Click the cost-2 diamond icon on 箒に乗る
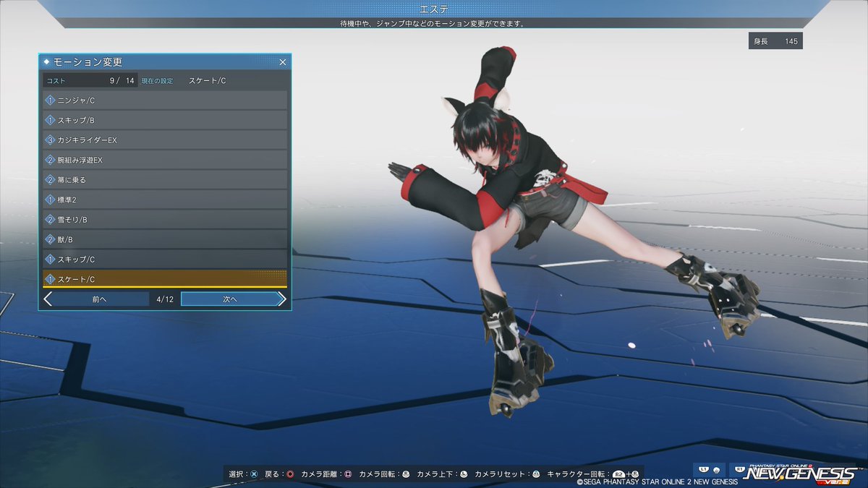The width and height of the screenshot is (868, 488). 51,179
